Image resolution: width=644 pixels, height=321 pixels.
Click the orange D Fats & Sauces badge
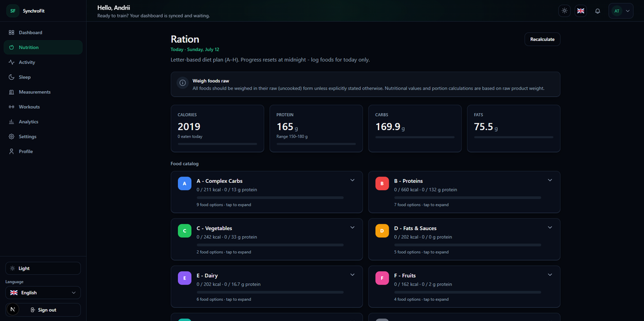pyautogui.click(x=382, y=231)
